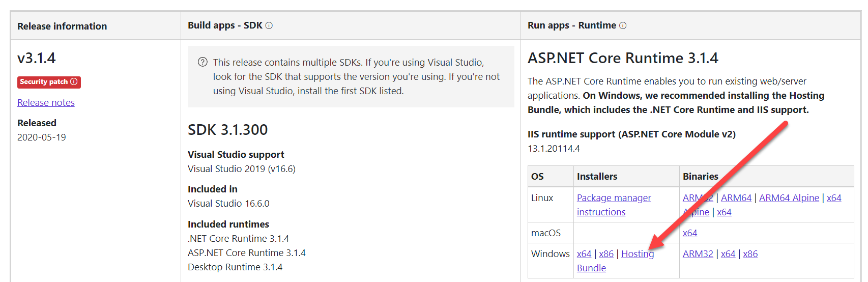The width and height of the screenshot is (868, 282).
Task: Download the Windows x86 installer
Action: click(x=606, y=254)
